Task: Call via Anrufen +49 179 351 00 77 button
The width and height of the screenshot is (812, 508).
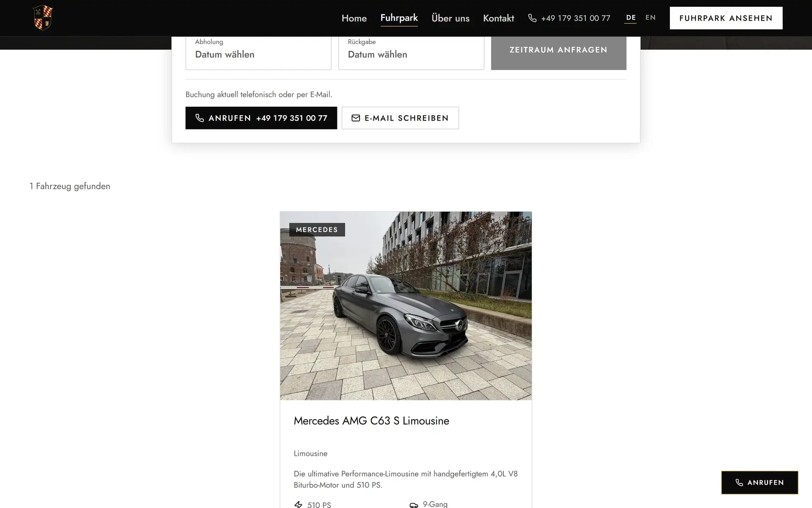Action: 261,118
